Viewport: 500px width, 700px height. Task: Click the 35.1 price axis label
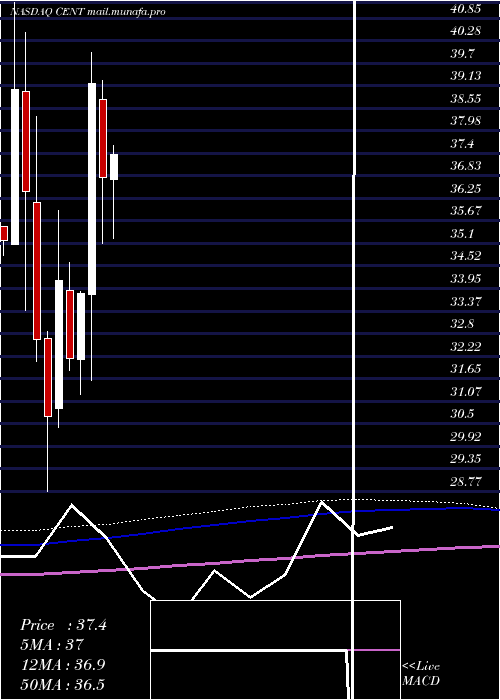tap(462, 233)
